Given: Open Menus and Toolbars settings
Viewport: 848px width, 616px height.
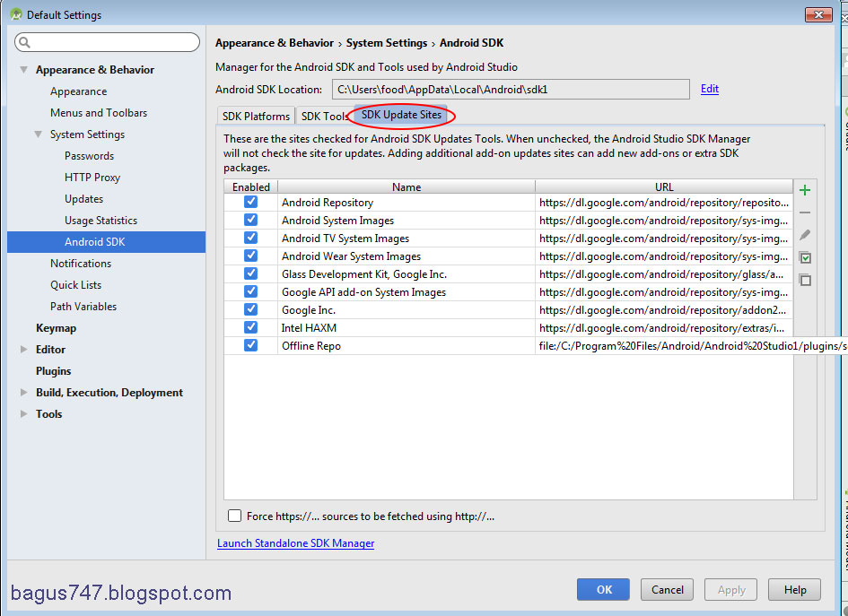Looking at the screenshot, I should click(99, 113).
